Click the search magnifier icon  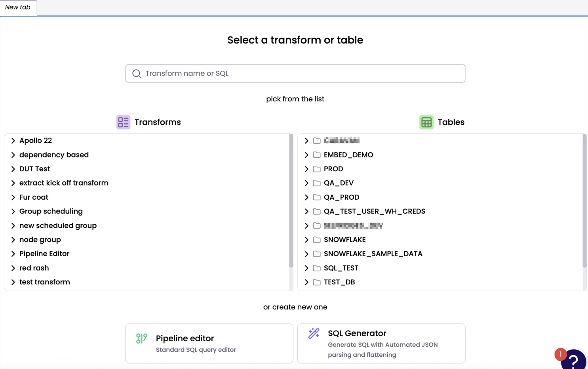click(137, 74)
